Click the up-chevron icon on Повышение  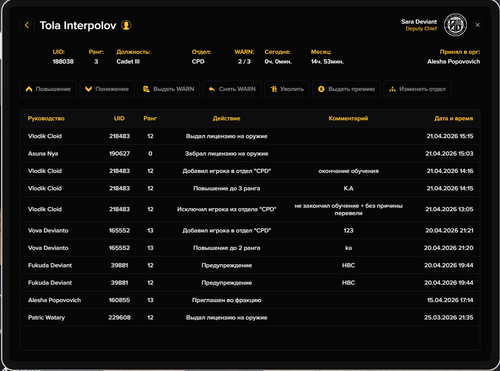click(x=29, y=89)
